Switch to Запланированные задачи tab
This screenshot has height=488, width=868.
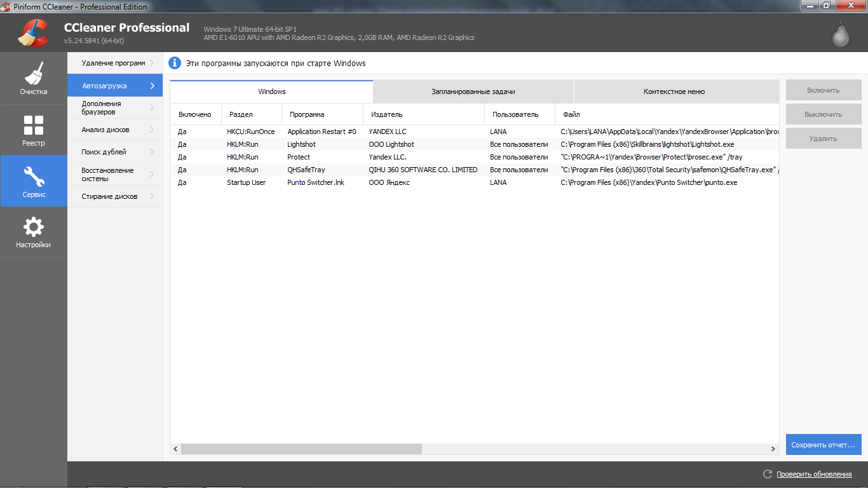(473, 91)
